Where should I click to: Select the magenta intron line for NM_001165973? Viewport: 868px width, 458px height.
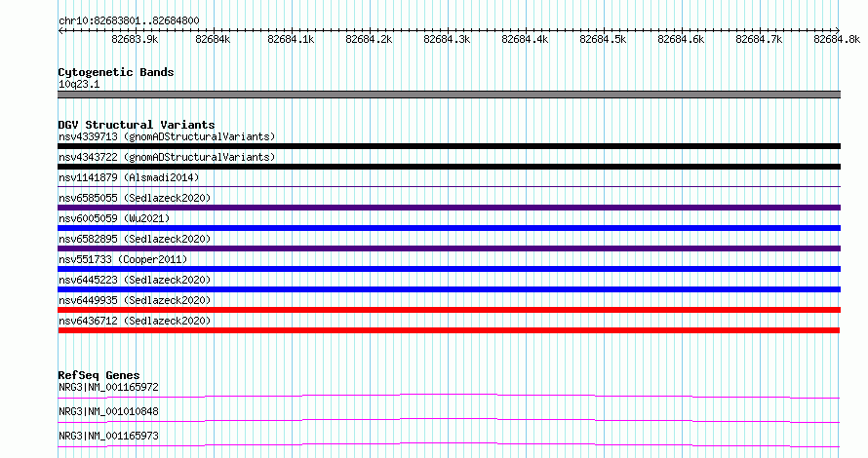449,444
